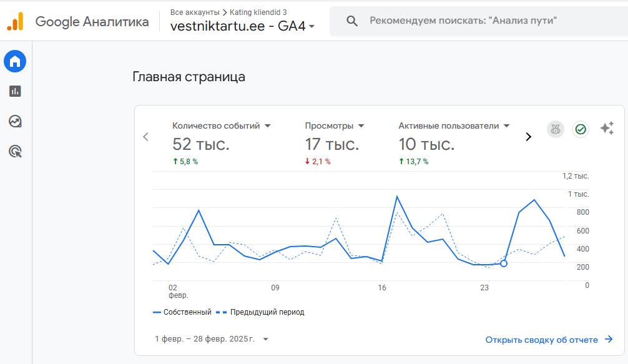The width and height of the screenshot is (628, 364).
Task: Click the '09' date label on axis
Action: pos(275,287)
